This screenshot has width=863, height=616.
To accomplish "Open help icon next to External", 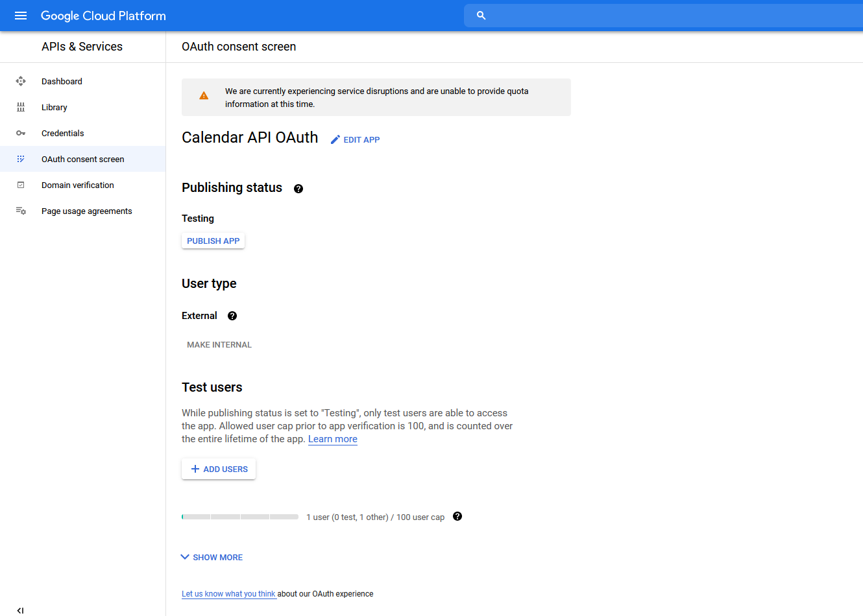I will (232, 316).
